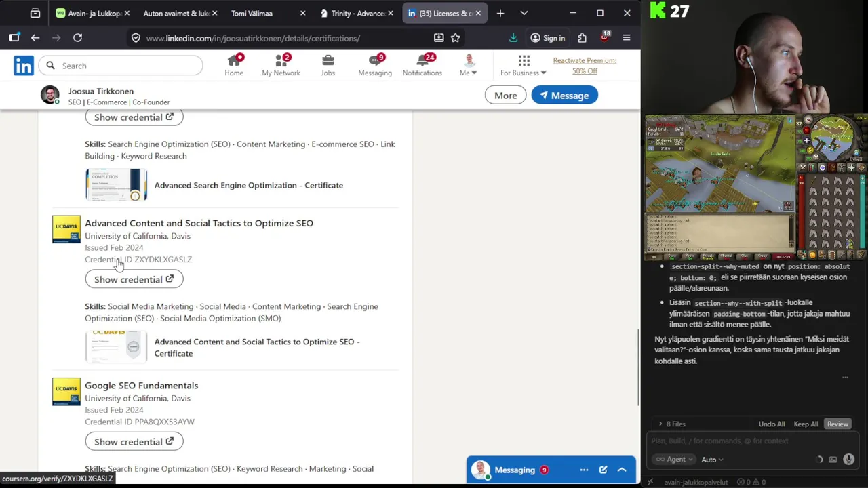The height and width of the screenshot is (488, 868).
Task: Click the messaging overlay avatar
Action: click(x=481, y=470)
